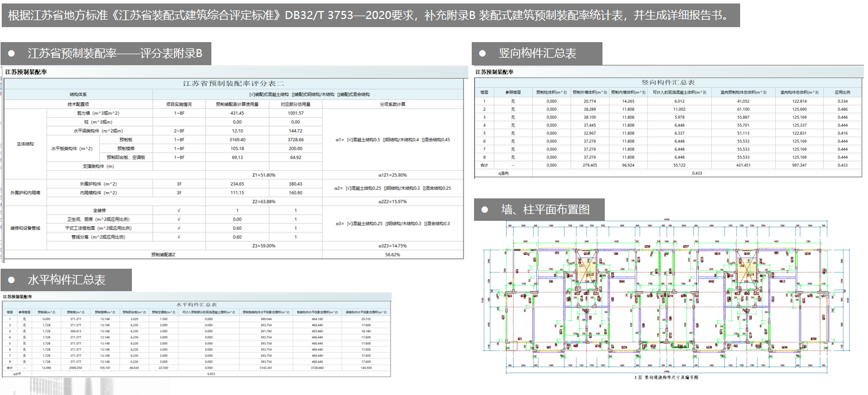Click the 预制楼梯 value 105.18

pos(237,148)
